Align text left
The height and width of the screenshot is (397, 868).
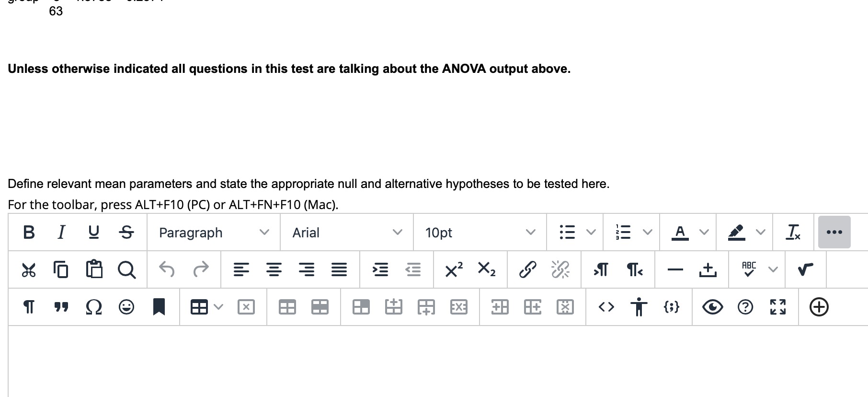[x=241, y=270]
